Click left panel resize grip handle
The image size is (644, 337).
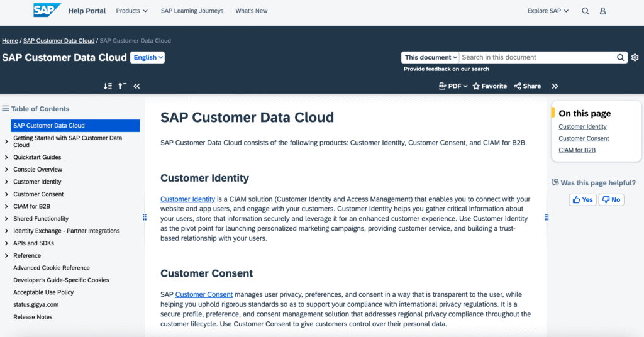tap(145, 217)
